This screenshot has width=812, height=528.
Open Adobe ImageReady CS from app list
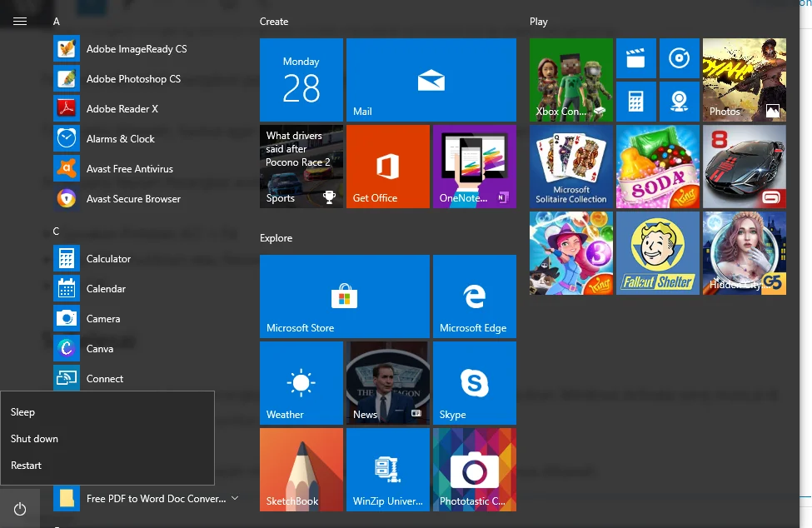pos(145,48)
